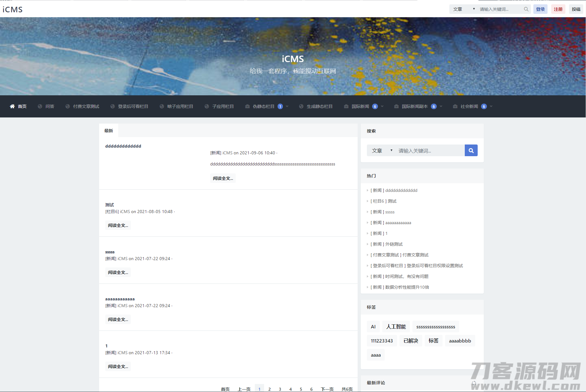The height and width of the screenshot is (392, 586).
Task: Click the archive icon beside 社会新闻
Action: coord(455,106)
